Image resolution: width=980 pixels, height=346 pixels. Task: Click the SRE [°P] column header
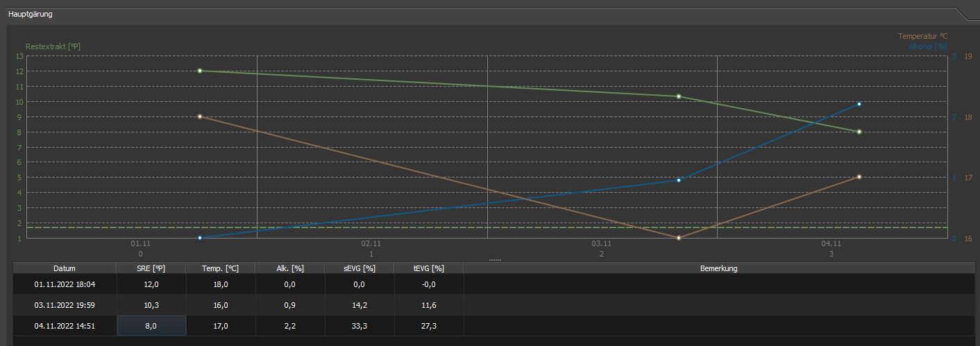tap(151, 268)
